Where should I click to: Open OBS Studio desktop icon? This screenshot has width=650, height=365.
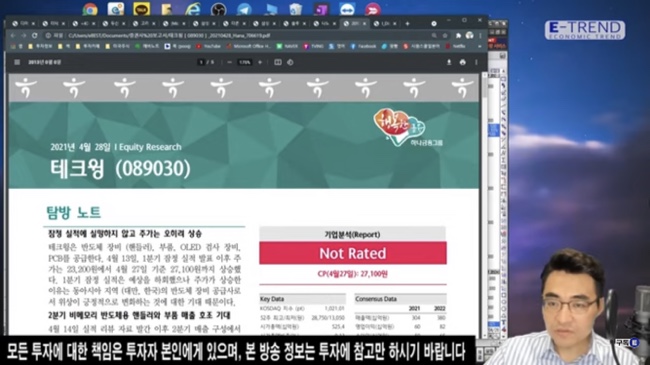click(x=218, y=9)
